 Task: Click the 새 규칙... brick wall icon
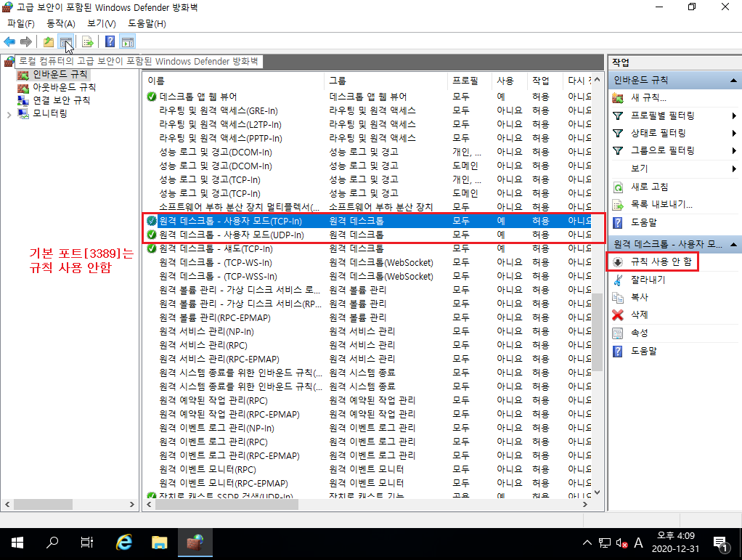pos(618,98)
